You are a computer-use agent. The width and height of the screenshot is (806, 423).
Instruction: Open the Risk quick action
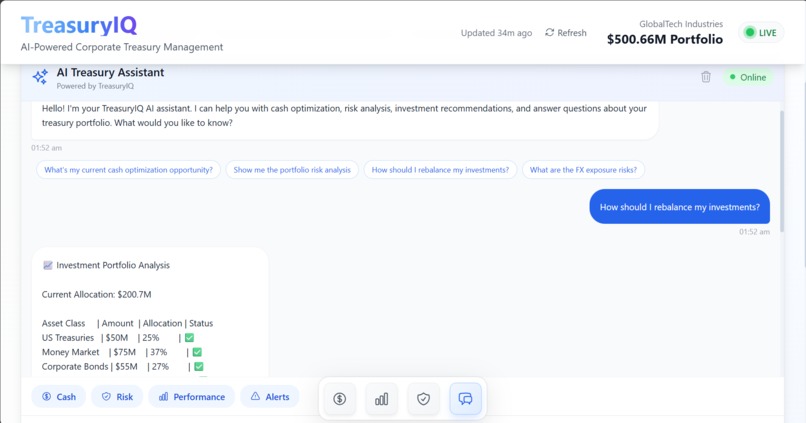coord(117,397)
